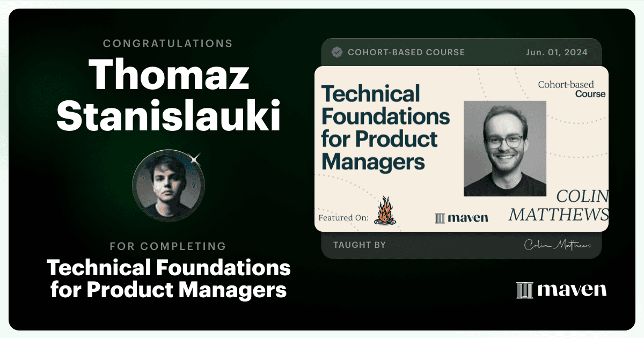Click the white course title at bottom left

[169, 278]
